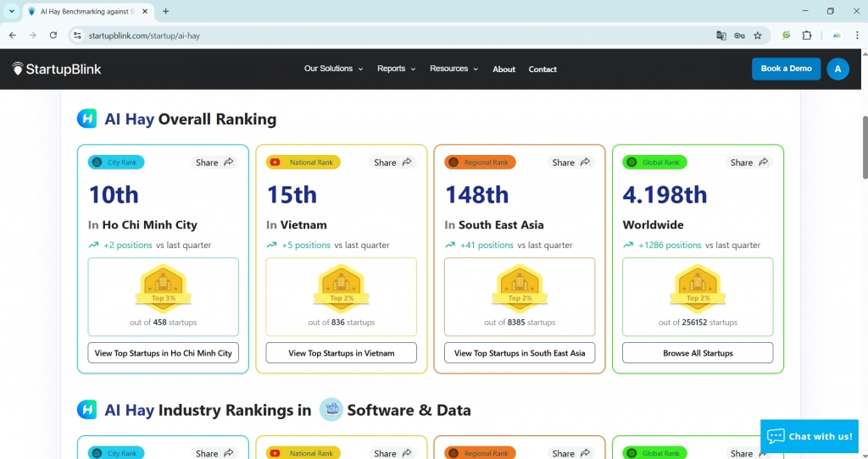This screenshot has width=868, height=459.
Task: Click the Top 3% badge in Ho Chi Minh City card
Action: (x=164, y=288)
